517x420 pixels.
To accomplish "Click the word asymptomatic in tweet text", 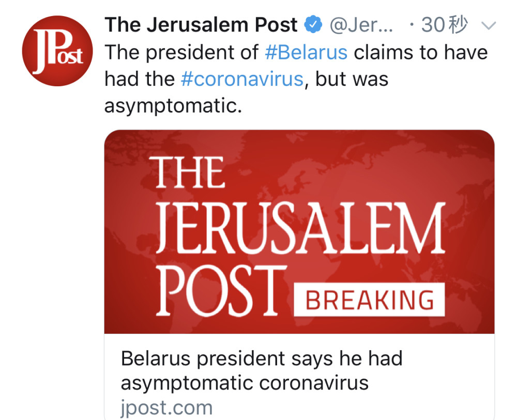I will click(x=172, y=106).
